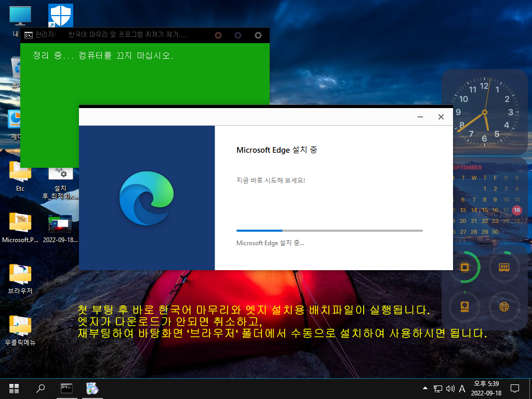The image size is (532, 399).
Task: Close the Microsoft Edge installer window
Action: coord(441,117)
